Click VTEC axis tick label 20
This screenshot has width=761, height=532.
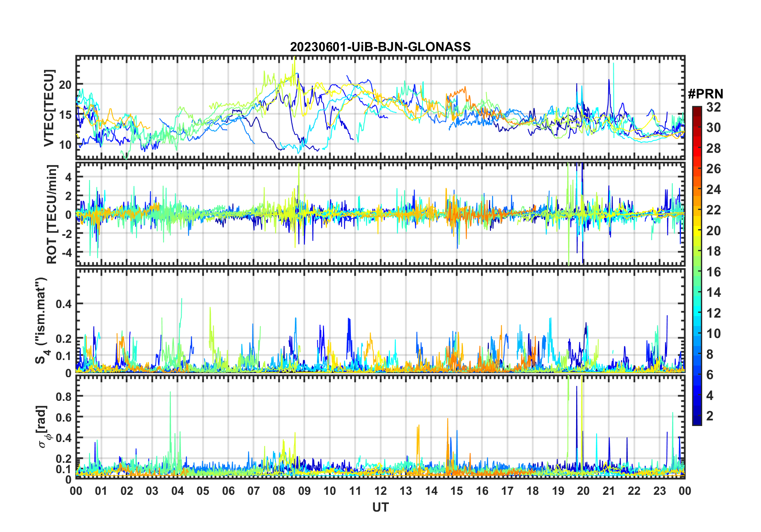(x=65, y=85)
